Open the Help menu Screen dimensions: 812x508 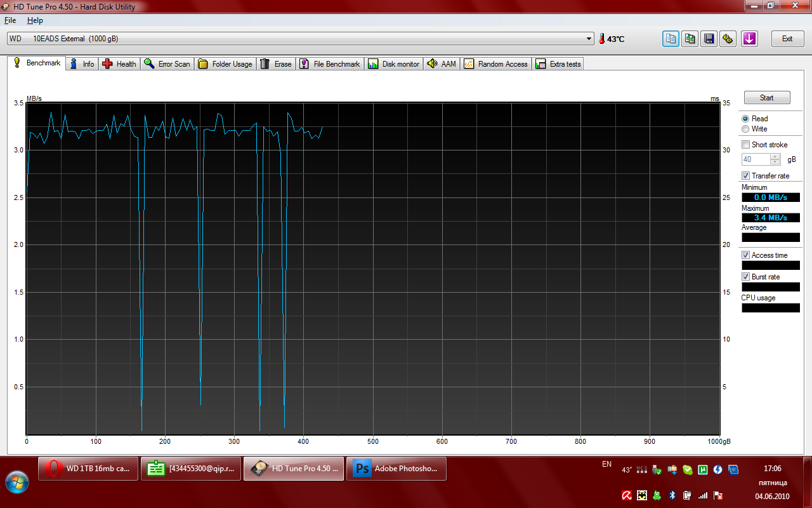tap(35, 20)
